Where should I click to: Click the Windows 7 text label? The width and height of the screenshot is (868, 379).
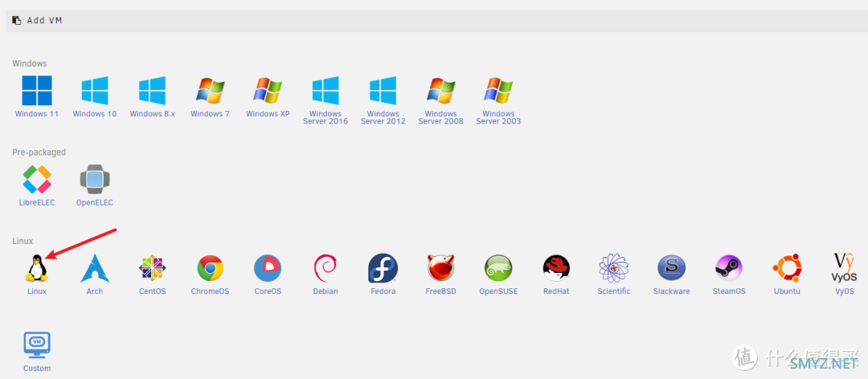(x=211, y=114)
